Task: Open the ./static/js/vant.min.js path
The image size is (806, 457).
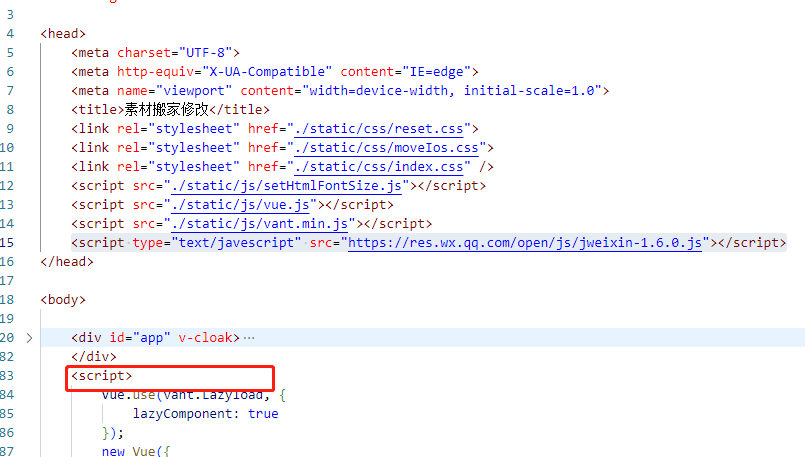Action: coord(260,224)
